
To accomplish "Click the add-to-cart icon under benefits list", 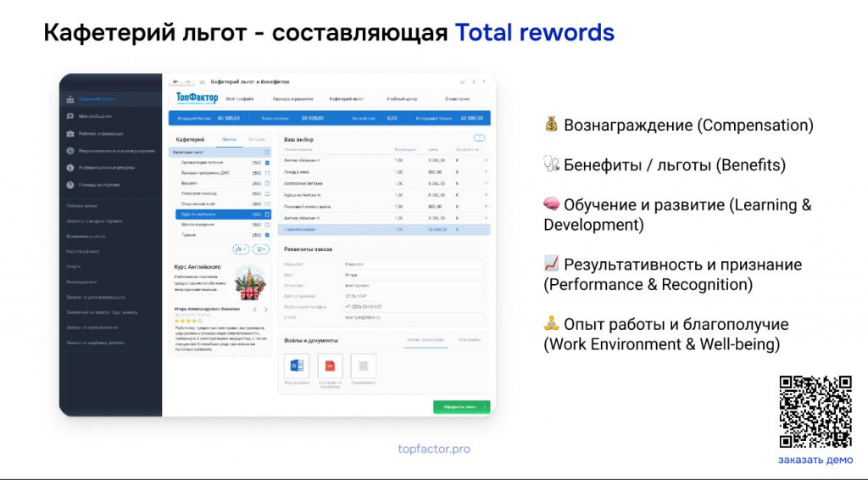I will pyautogui.click(x=261, y=249).
